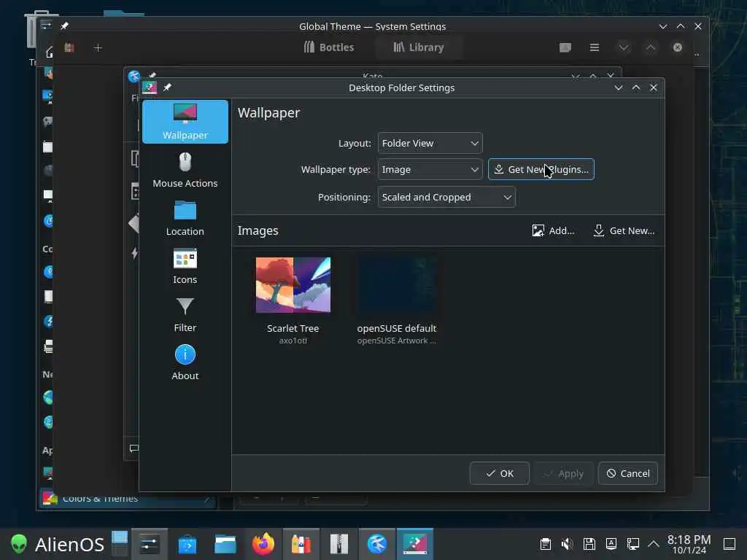Open the System Settings titlebar window menu icon
The width and height of the screenshot is (747, 560).
tap(46, 26)
